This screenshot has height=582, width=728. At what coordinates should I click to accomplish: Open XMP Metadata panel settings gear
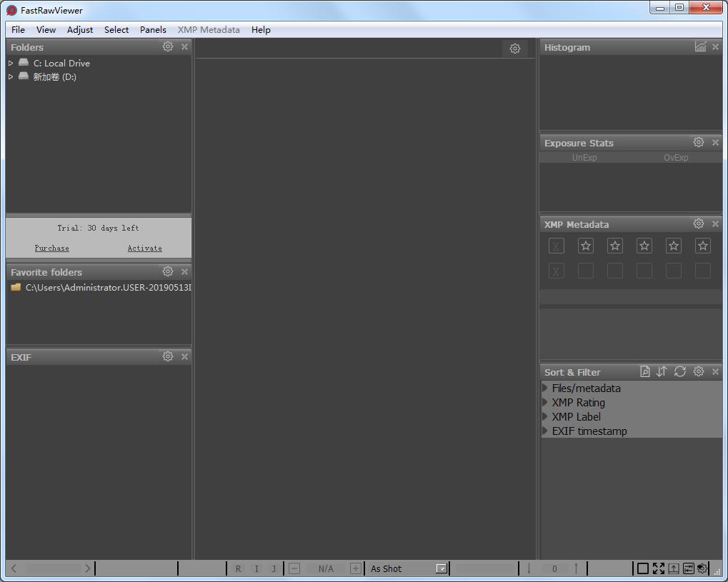click(698, 224)
